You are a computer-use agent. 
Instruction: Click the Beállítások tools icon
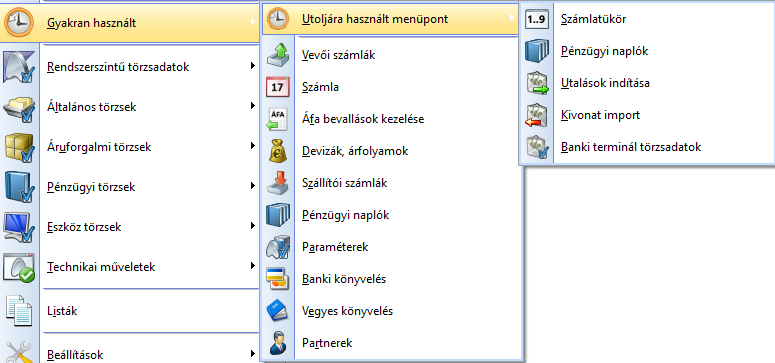coord(19,352)
